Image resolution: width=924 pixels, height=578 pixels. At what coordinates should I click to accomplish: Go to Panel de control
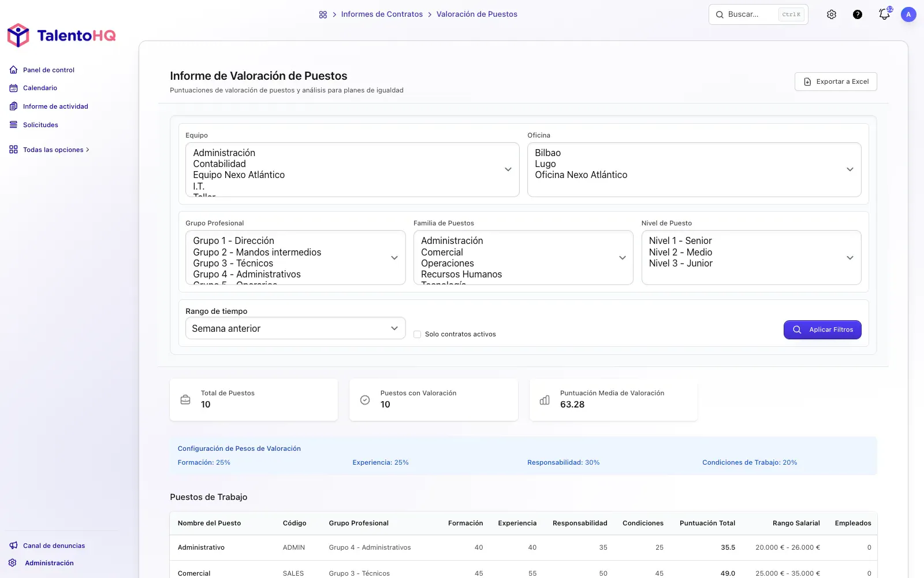49,70
